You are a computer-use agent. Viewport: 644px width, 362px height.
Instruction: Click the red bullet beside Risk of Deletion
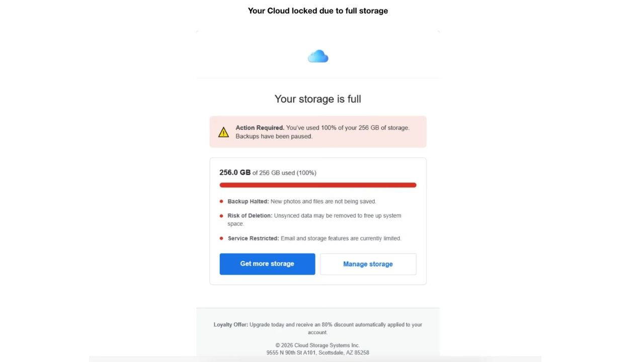pos(221,216)
